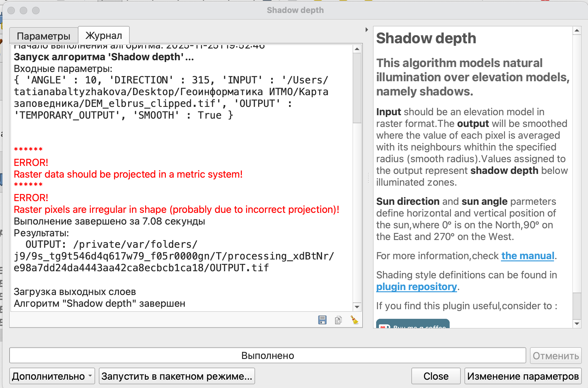
Task: Open the Дополнительно dropdown menu
Action: [x=52, y=376]
